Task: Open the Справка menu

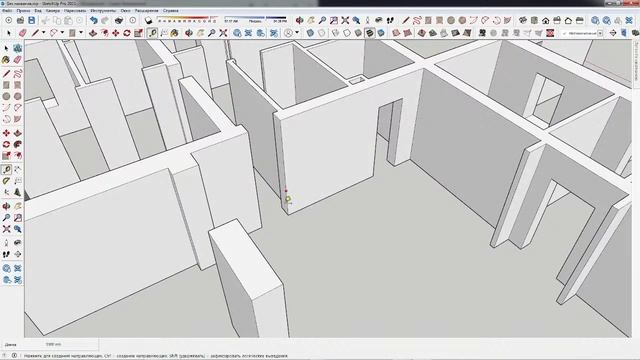Action: [x=170, y=11]
